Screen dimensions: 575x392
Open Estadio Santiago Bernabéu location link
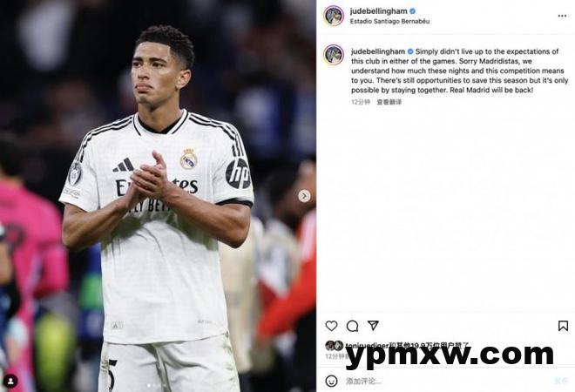point(389,21)
